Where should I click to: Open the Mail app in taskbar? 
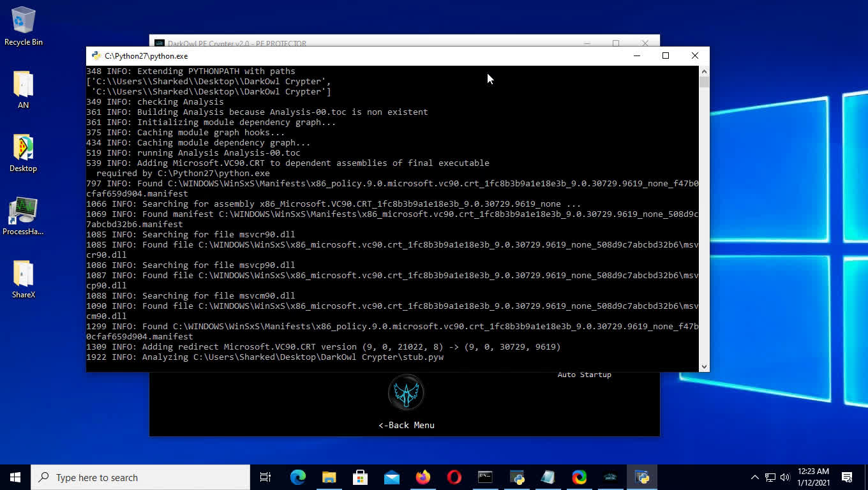click(x=391, y=477)
